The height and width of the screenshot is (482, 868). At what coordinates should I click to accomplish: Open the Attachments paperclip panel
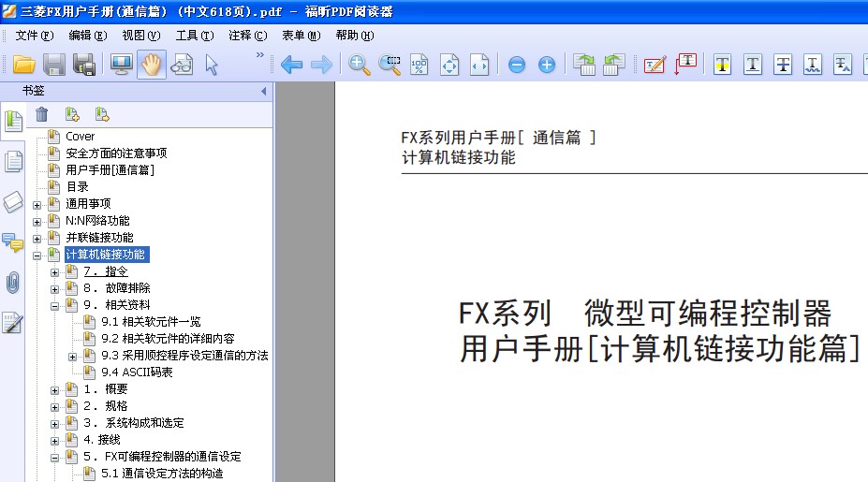click(13, 283)
